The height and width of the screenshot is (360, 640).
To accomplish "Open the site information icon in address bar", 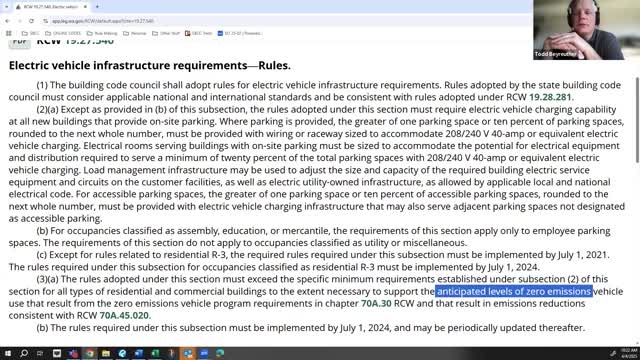I will tap(45, 21).
